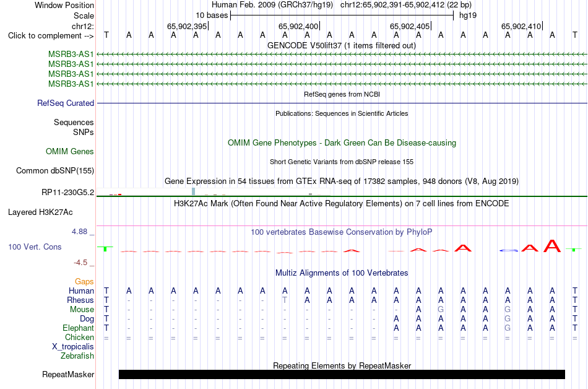Click the Rhesus alignment row label
Screen dimensions: 588x389
(x=80, y=300)
